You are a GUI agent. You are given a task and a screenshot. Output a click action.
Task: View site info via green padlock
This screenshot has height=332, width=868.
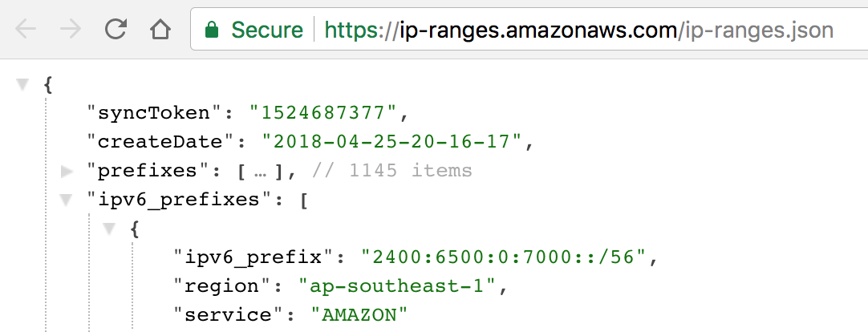pos(212,30)
